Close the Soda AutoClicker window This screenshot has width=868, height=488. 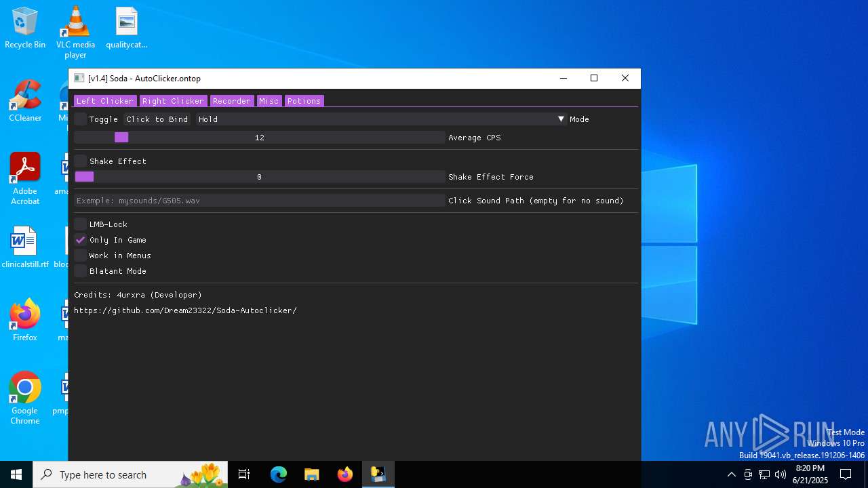(625, 79)
